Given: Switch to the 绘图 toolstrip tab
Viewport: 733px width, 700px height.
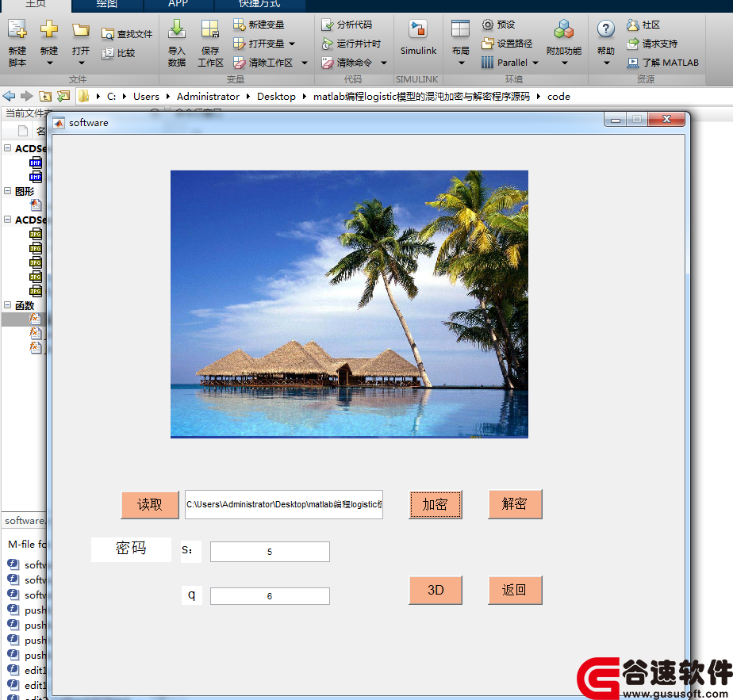Looking at the screenshot, I should pyautogui.click(x=107, y=5).
